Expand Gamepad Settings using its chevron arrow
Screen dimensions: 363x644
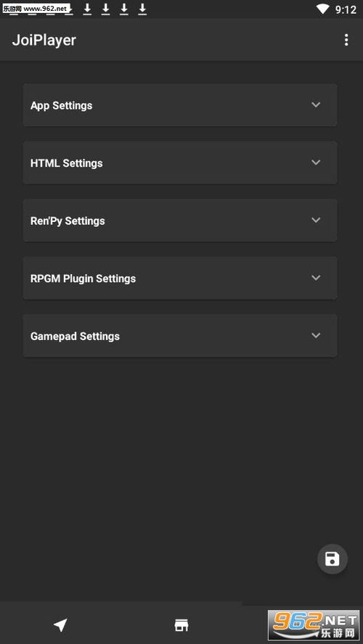pos(316,336)
